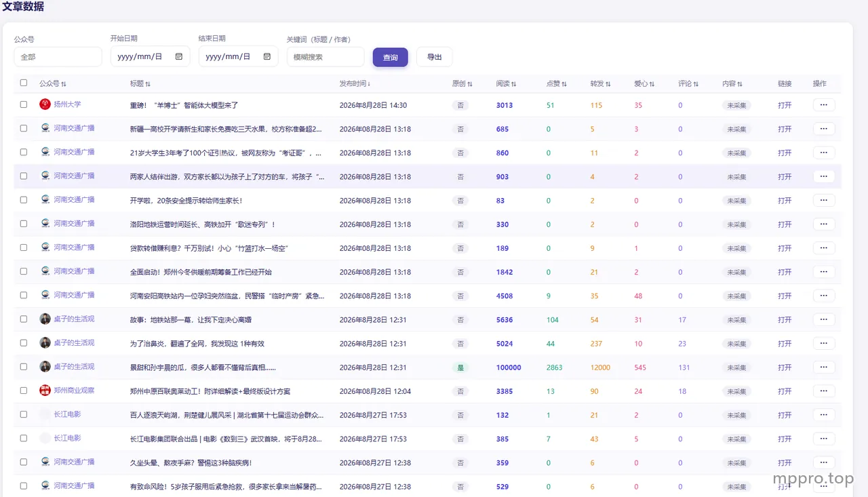This screenshot has height=497, width=868.
Task: Click avatar in the 洛阳地铁运营时间延长 row
Action: (45, 223)
